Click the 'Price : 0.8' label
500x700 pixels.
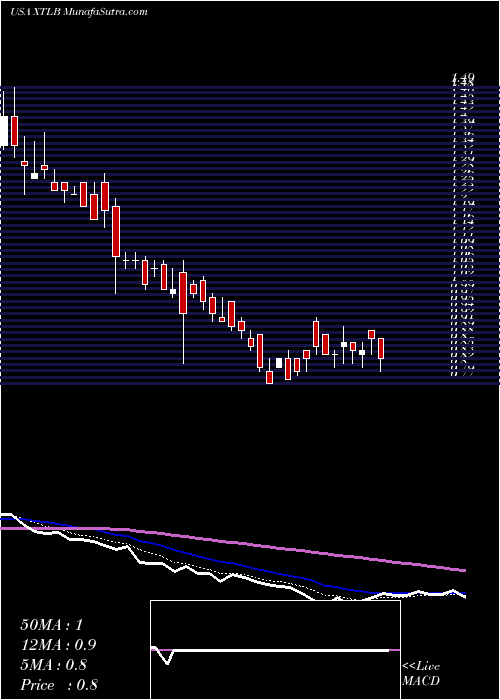58,685
